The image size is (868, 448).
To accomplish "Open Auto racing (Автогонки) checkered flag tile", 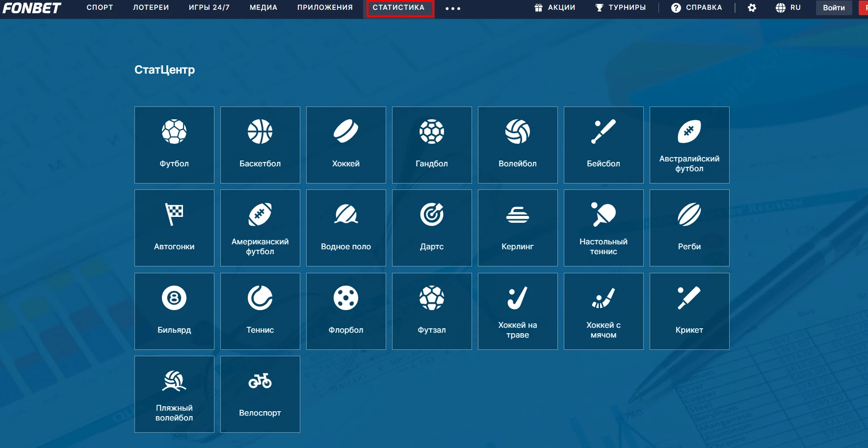I will [174, 228].
